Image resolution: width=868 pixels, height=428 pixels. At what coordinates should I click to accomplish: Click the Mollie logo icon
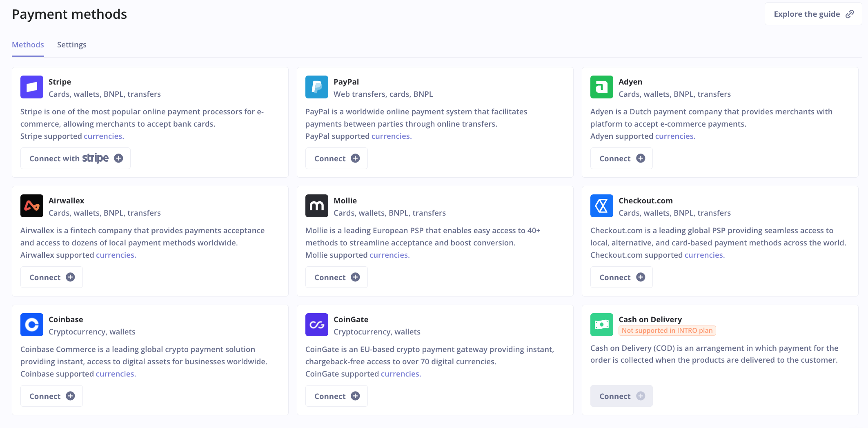[x=316, y=206]
